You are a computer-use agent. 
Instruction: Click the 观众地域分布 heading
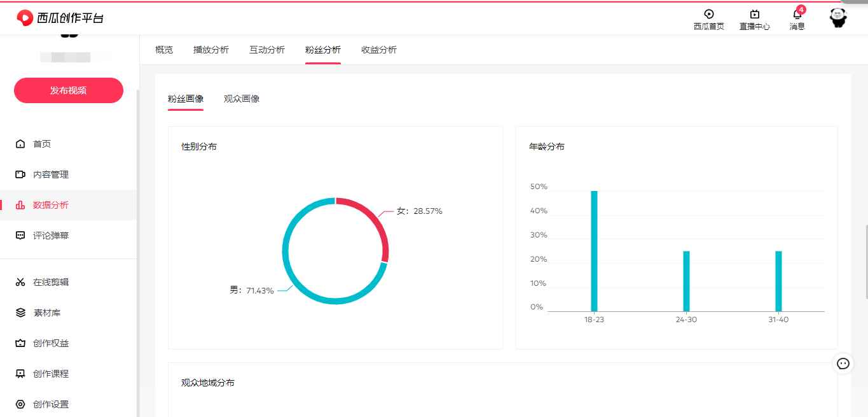coord(208,383)
